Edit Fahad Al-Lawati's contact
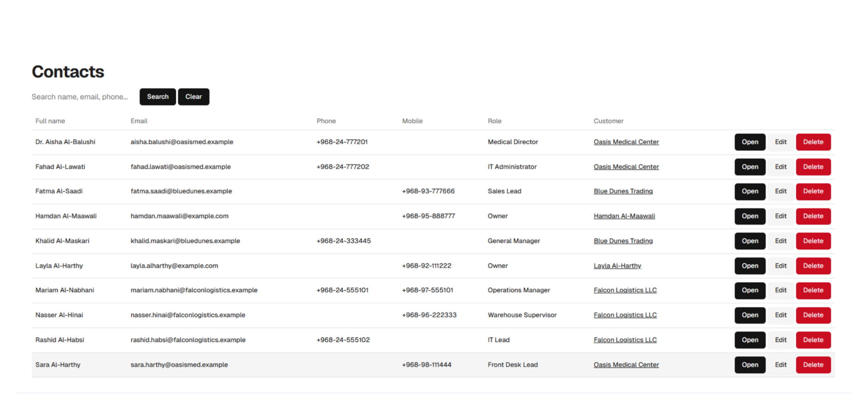The width and height of the screenshot is (868, 409). point(780,167)
